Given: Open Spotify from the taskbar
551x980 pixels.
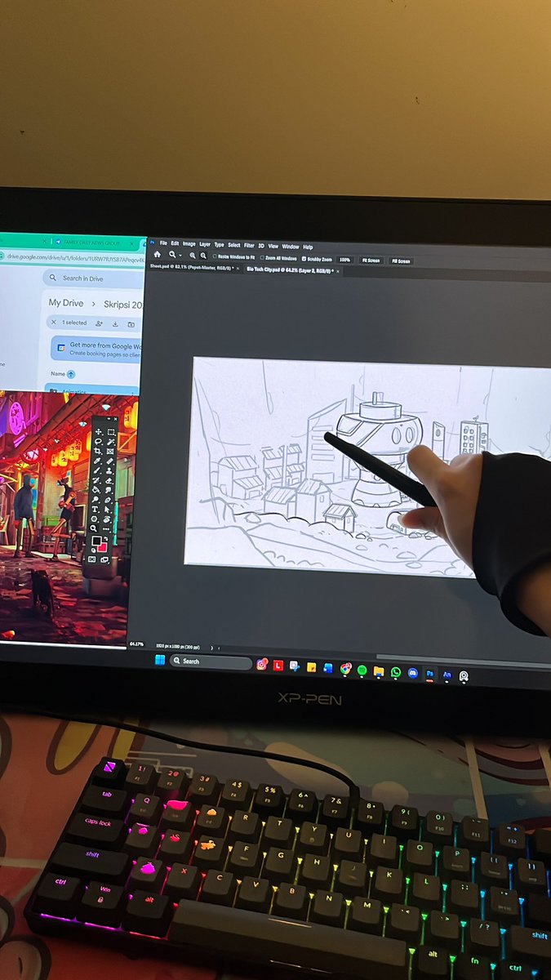Looking at the screenshot, I should 362,670.
